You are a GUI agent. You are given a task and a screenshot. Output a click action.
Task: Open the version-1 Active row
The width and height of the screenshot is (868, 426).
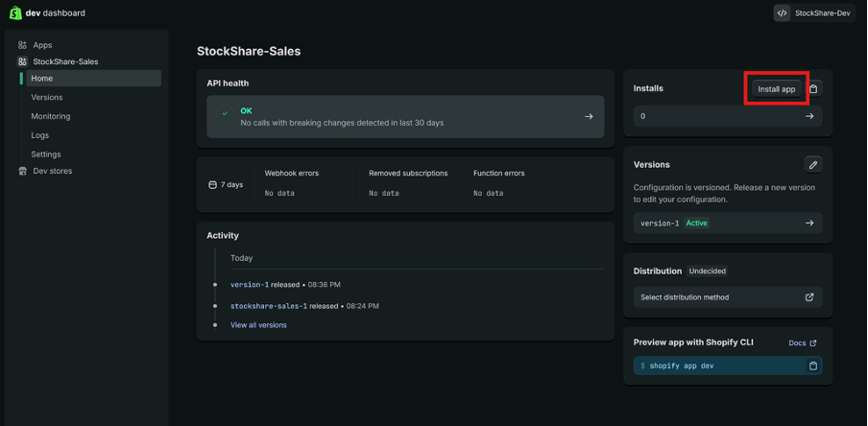pos(727,223)
